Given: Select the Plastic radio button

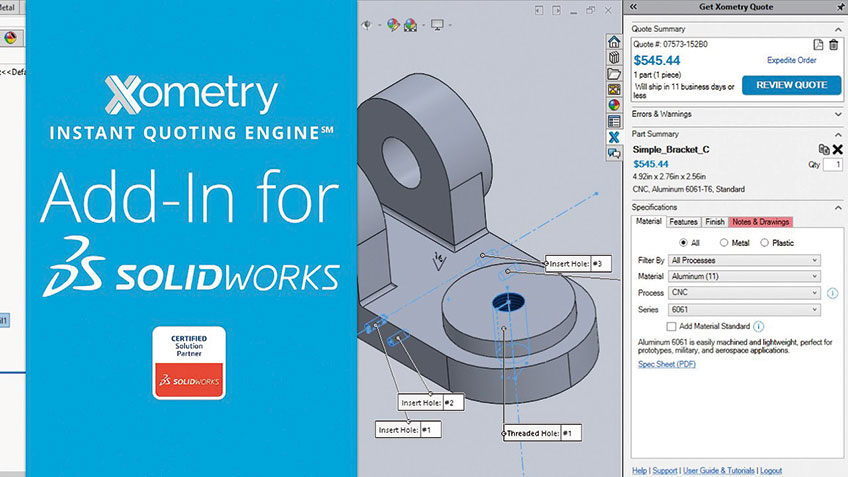Looking at the screenshot, I should 765,242.
